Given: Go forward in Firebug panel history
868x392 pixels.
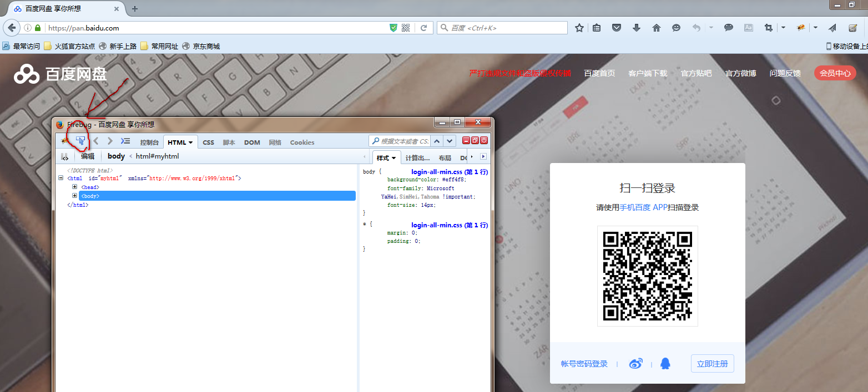Looking at the screenshot, I should tap(110, 141).
